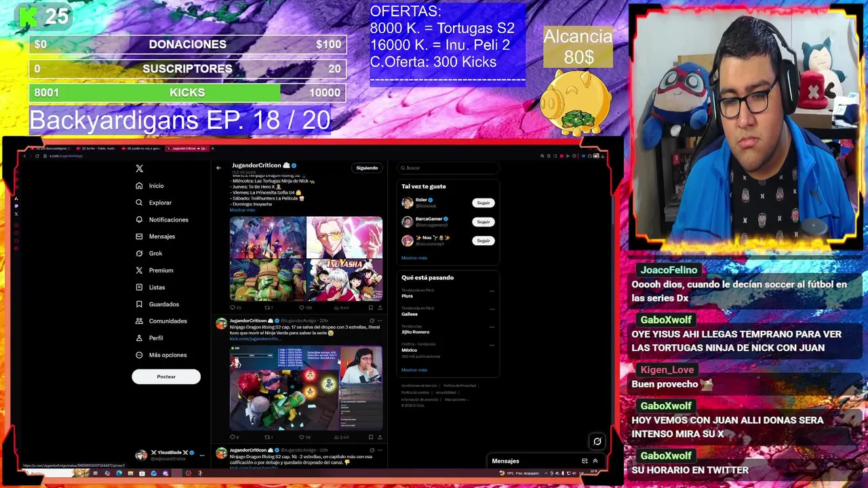Follow Nou with Seguir button

(x=483, y=241)
